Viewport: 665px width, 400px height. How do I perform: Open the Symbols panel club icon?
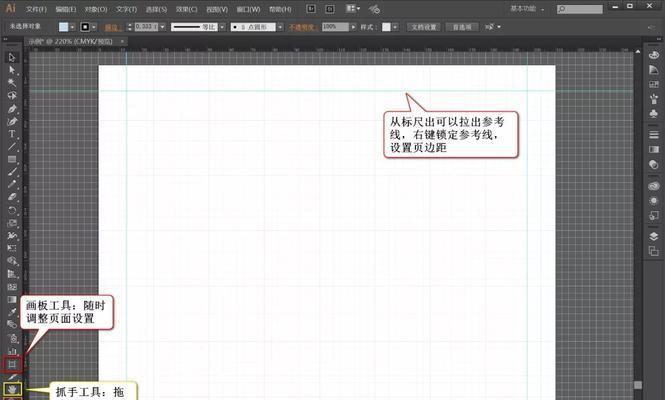point(654,114)
